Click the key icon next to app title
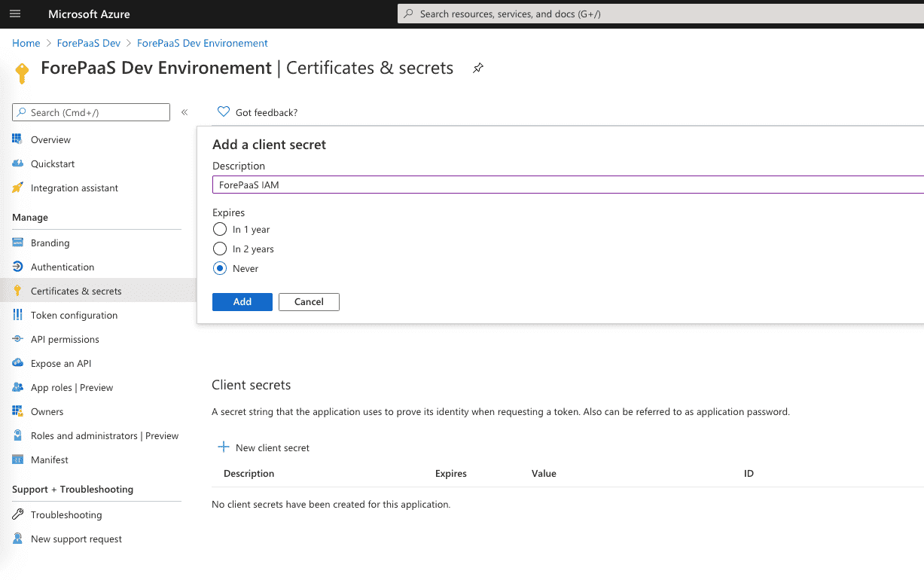This screenshot has height=580, width=924. [22, 73]
